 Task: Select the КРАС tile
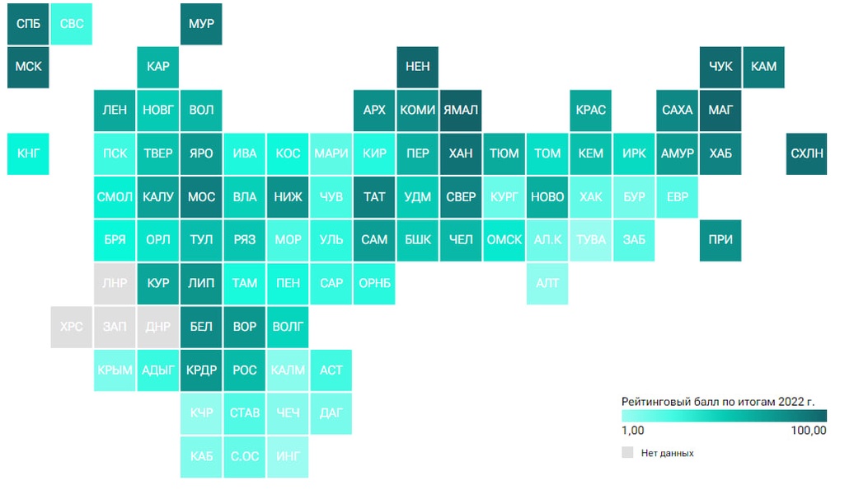[x=591, y=111]
